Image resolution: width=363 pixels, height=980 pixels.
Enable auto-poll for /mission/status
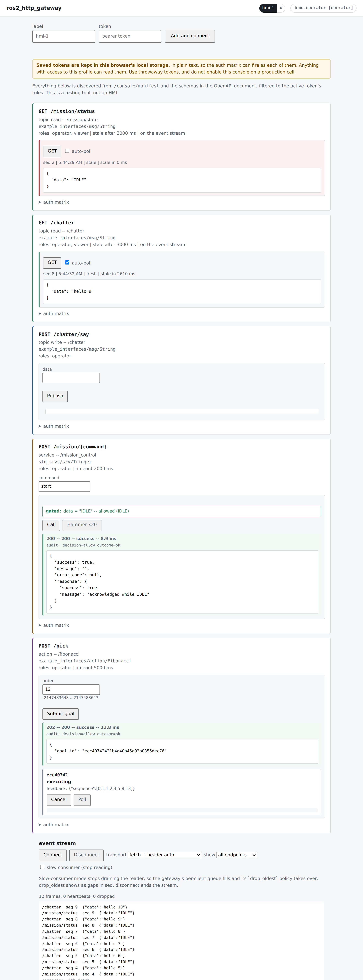click(67, 151)
